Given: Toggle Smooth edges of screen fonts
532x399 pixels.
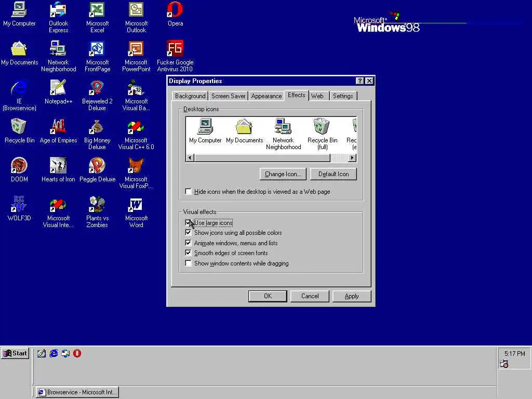Looking at the screenshot, I should pos(188,253).
